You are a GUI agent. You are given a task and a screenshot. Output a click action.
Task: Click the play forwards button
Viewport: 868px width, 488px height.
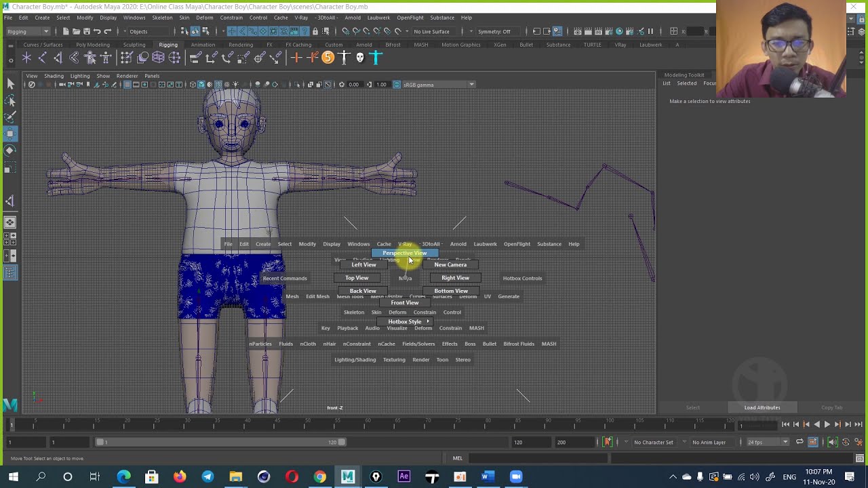pyautogui.click(x=827, y=424)
